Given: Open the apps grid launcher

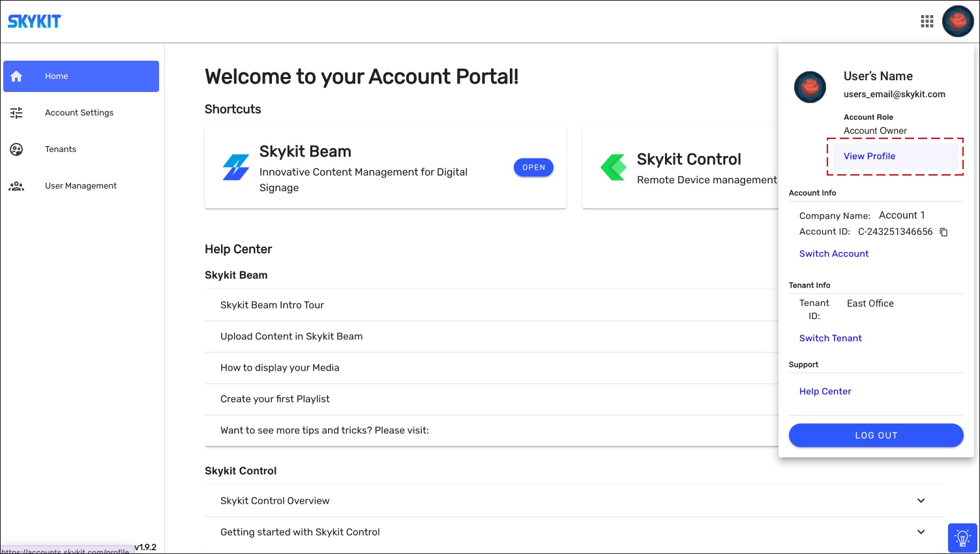Looking at the screenshot, I should [927, 22].
